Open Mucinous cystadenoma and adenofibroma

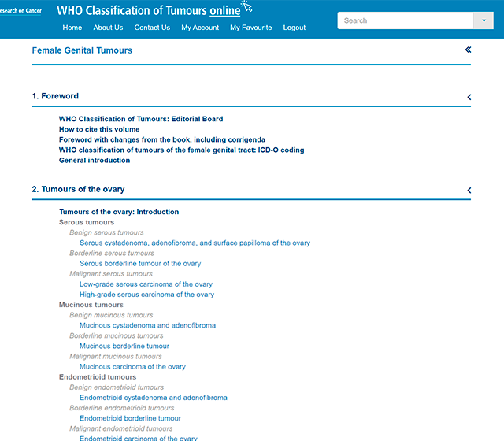pyautogui.click(x=147, y=325)
